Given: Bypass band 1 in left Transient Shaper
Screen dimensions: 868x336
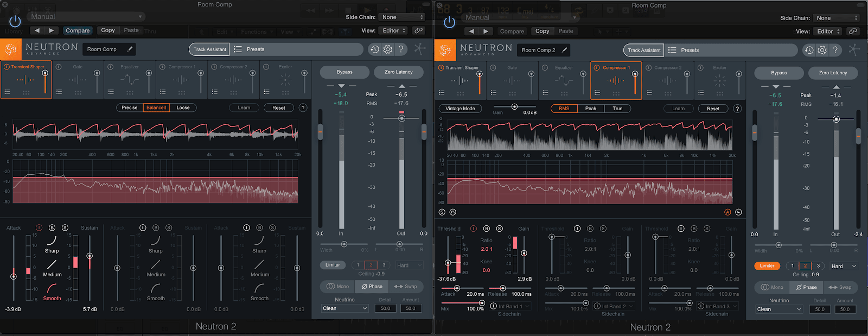Looking at the screenshot, I should pos(52,228).
